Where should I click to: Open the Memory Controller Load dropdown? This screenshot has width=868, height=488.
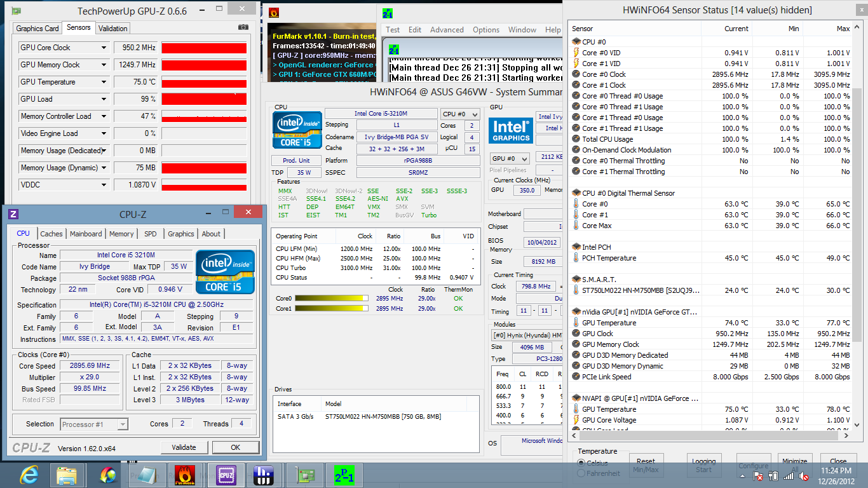[x=104, y=116]
